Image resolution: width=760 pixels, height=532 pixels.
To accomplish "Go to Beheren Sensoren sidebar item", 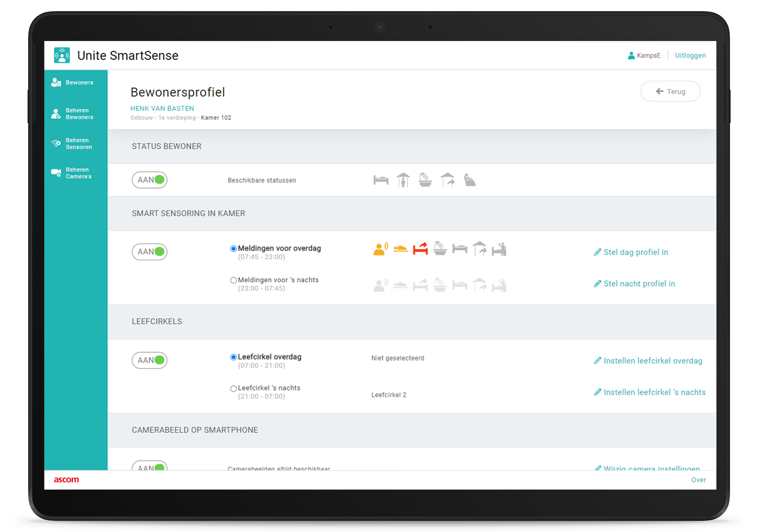I will (x=73, y=144).
